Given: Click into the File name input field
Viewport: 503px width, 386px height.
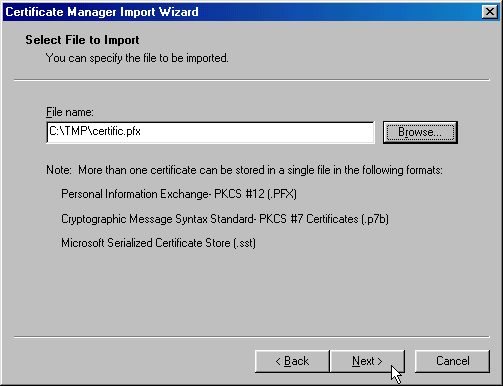Looking at the screenshot, I should (x=210, y=132).
